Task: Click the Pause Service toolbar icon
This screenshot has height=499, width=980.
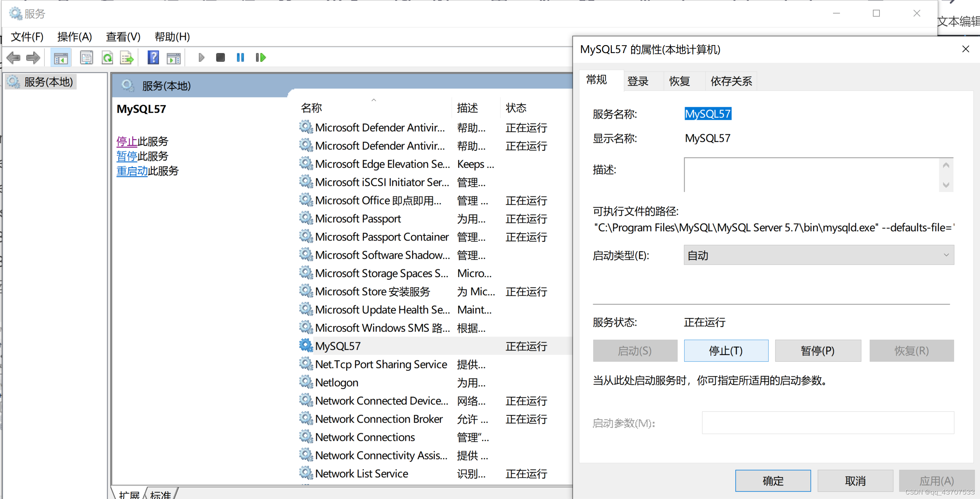Action: [241, 58]
